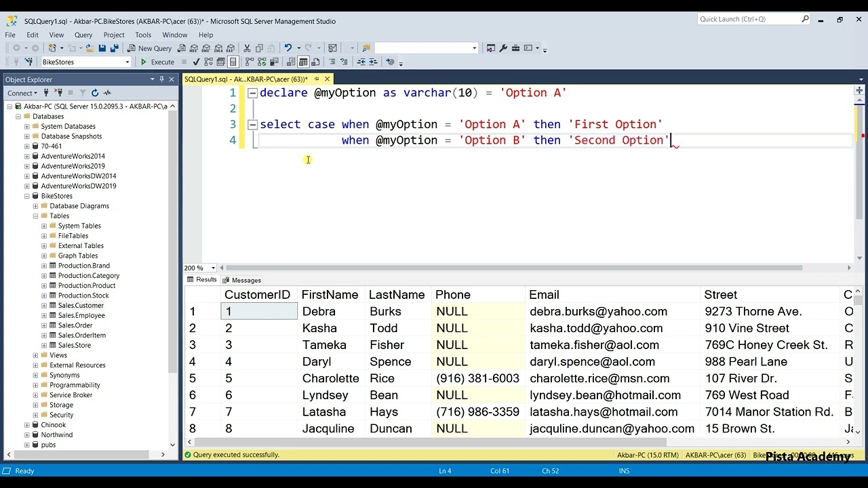Open the Connect dropdown in Object Explorer
The width and height of the screenshot is (868, 488).
[x=23, y=93]
